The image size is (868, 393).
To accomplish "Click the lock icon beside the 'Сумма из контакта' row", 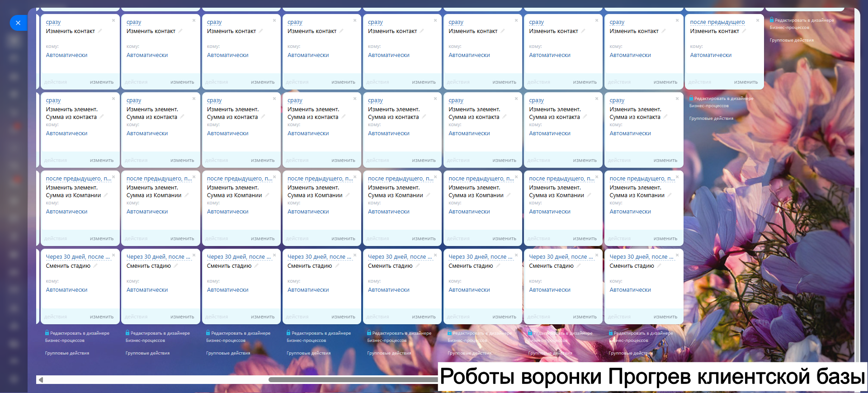I will 691,98.
